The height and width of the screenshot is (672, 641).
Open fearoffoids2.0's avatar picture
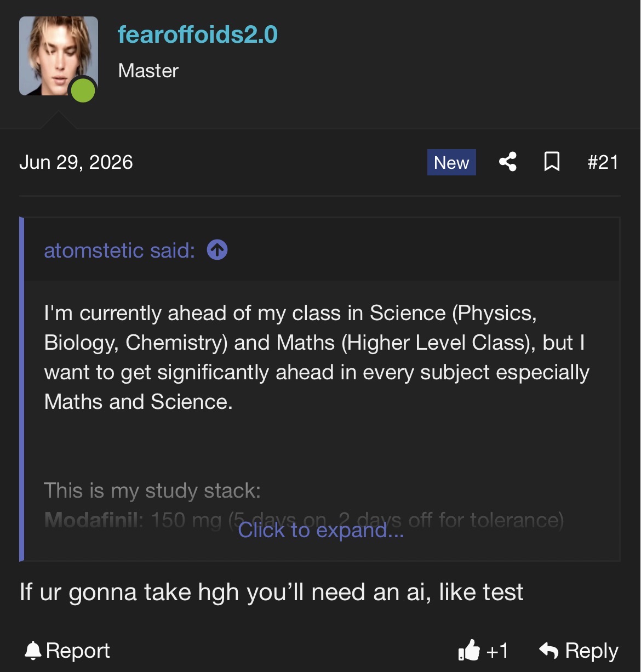click(x=59, y=56)
